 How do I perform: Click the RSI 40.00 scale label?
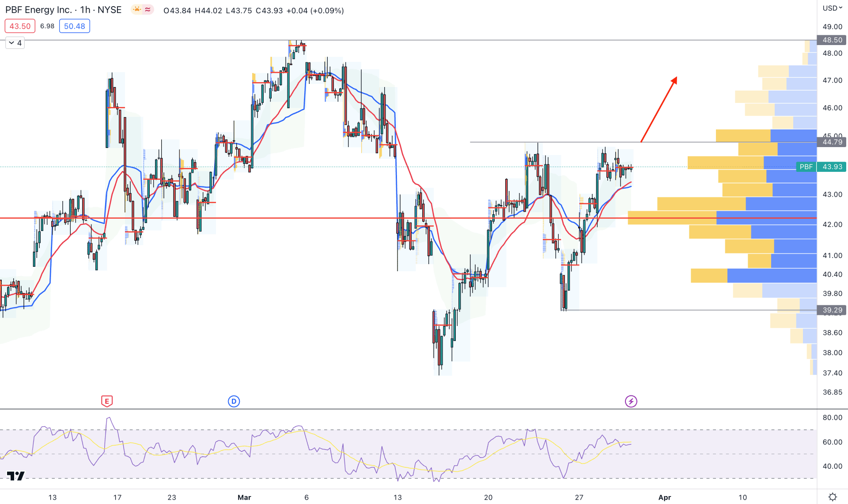pyautogui.click(x=833, y=466)
